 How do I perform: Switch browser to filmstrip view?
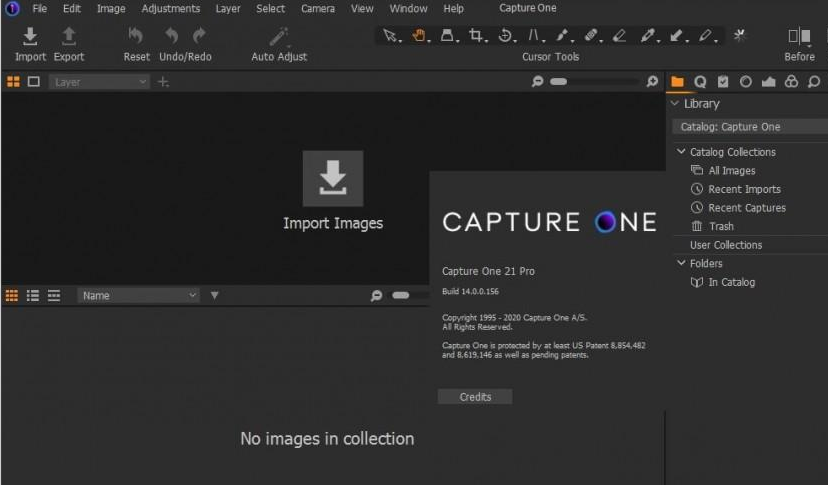pyautogui.click(x=54, y=295)
